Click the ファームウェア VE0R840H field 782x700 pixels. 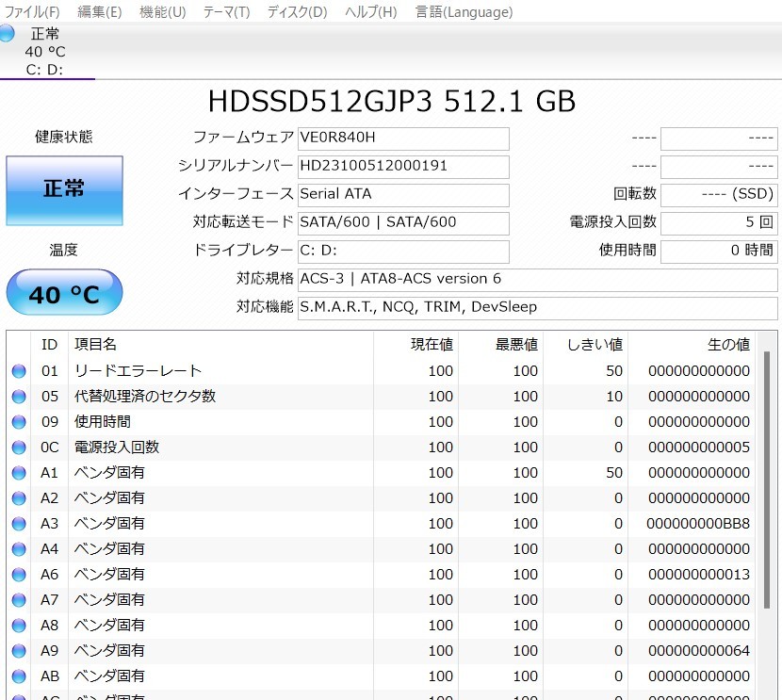pos(403,139)
